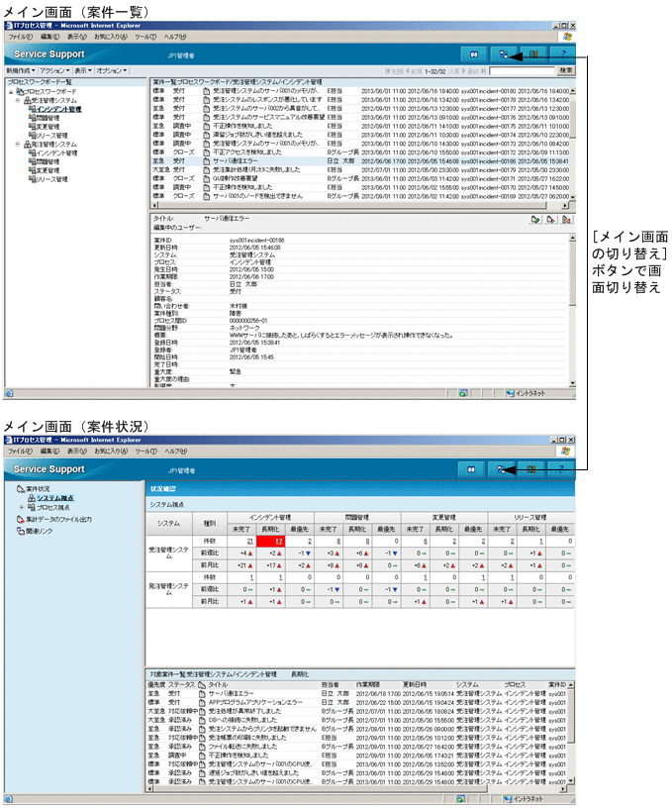672x808 pixels.
Task: Open ツール menu in the case list window
Action: tap(145, 37)
